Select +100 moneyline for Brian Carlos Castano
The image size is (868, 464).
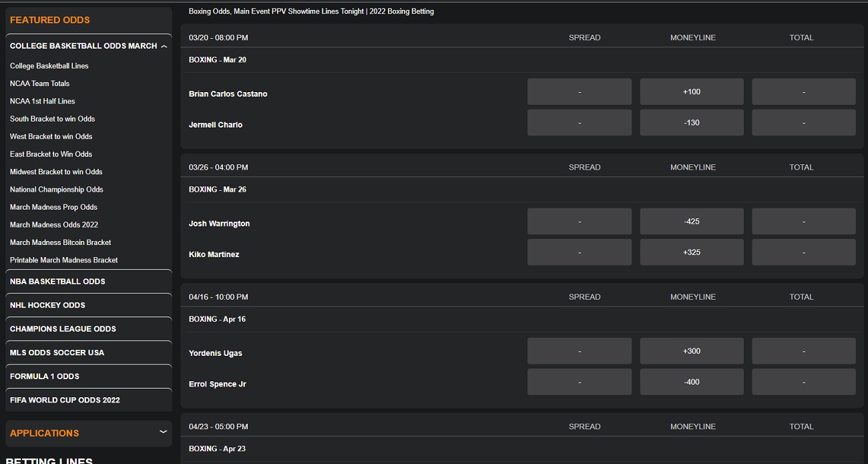click(692, 91)
